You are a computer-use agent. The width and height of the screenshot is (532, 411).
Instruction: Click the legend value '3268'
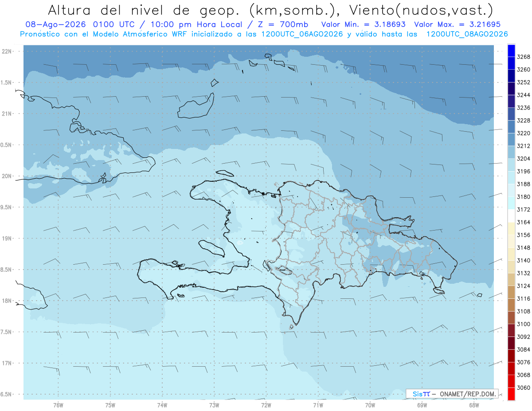(524, 57)
